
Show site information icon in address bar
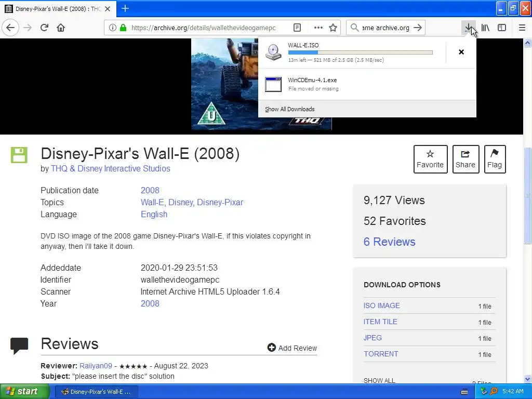(113, 28)
